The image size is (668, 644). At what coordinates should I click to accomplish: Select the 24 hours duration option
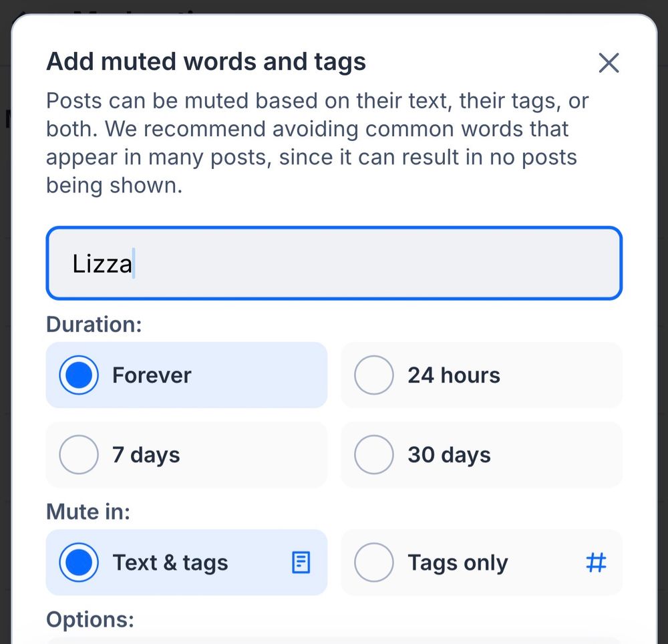coord(374,375)
